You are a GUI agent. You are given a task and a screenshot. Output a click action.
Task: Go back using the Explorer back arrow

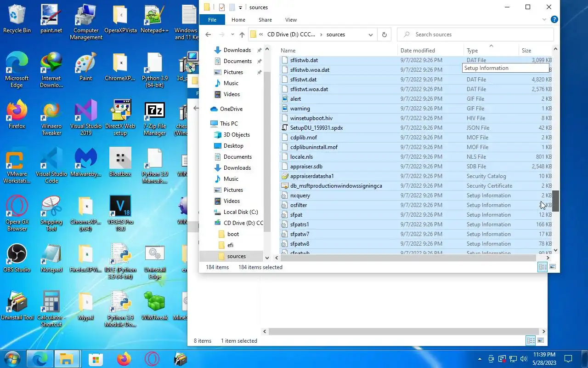[x=208, y=34]
